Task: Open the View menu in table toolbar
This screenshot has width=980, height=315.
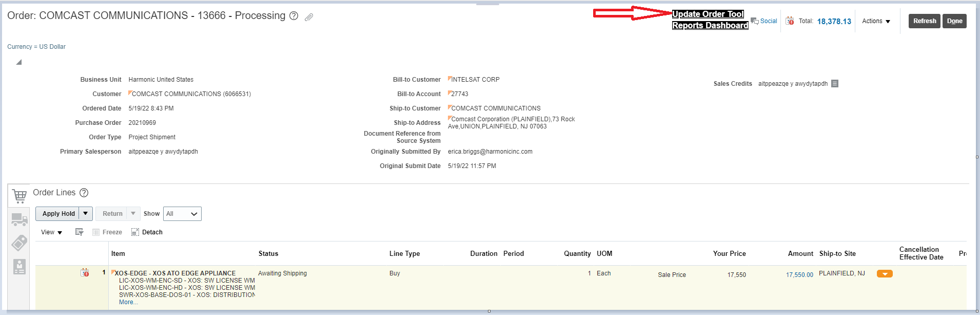Action: 51,232
